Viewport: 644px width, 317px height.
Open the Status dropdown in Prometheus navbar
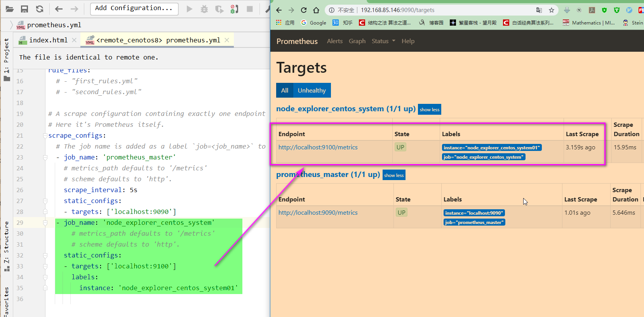point(383,41)
